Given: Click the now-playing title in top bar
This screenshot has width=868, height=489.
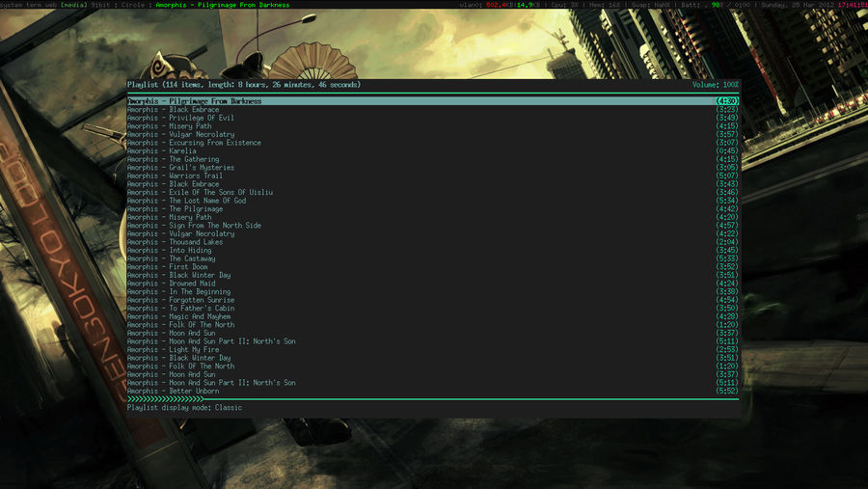Looking at the screenshot, I should coord(223,5).
